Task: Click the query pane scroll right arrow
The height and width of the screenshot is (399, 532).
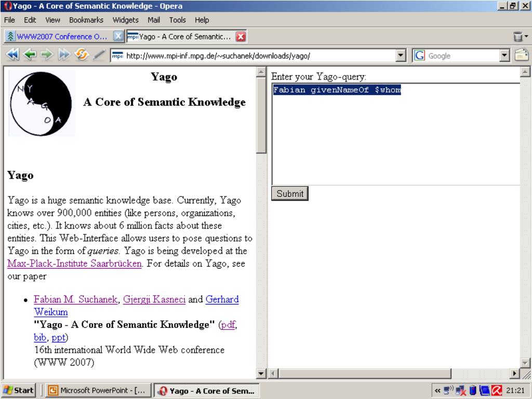Action: point(515,374)
